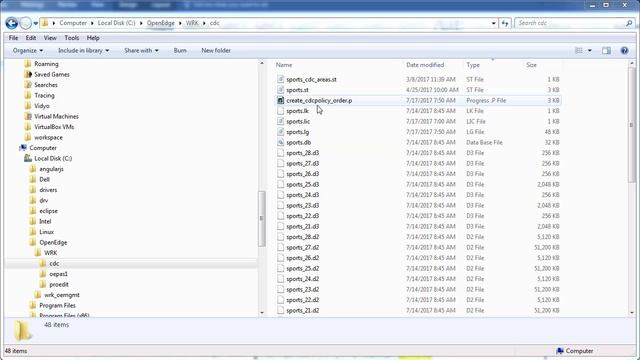Click the Local Disk (C:) drive icon
This screenshot has width=640, height=360.
(28, 158)
